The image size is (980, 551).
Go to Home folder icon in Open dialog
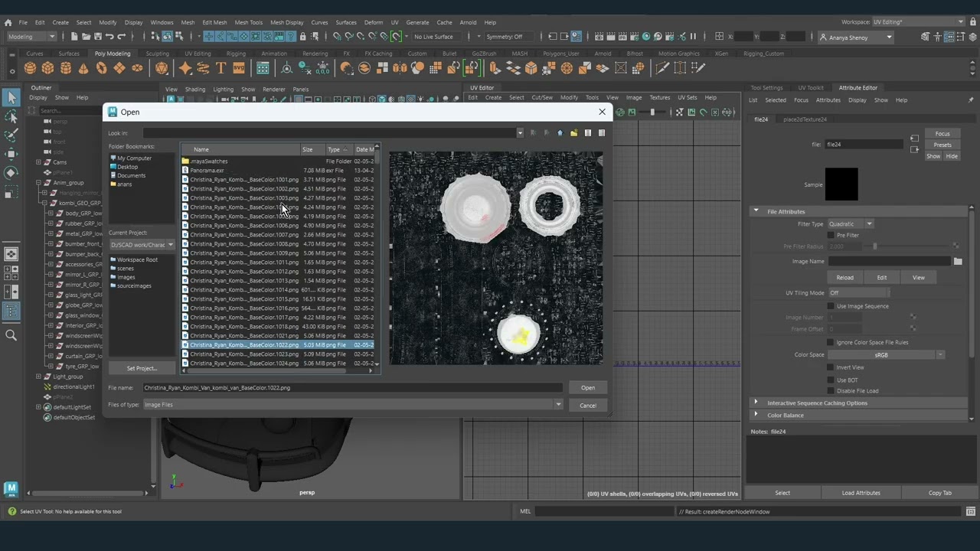pyautogui.click(x=560, y=133)
